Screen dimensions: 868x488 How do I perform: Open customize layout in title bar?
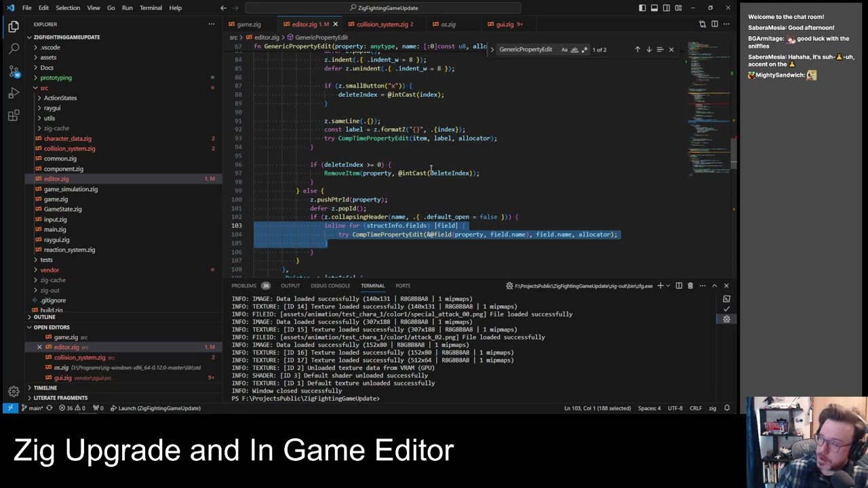pos(678,7)
